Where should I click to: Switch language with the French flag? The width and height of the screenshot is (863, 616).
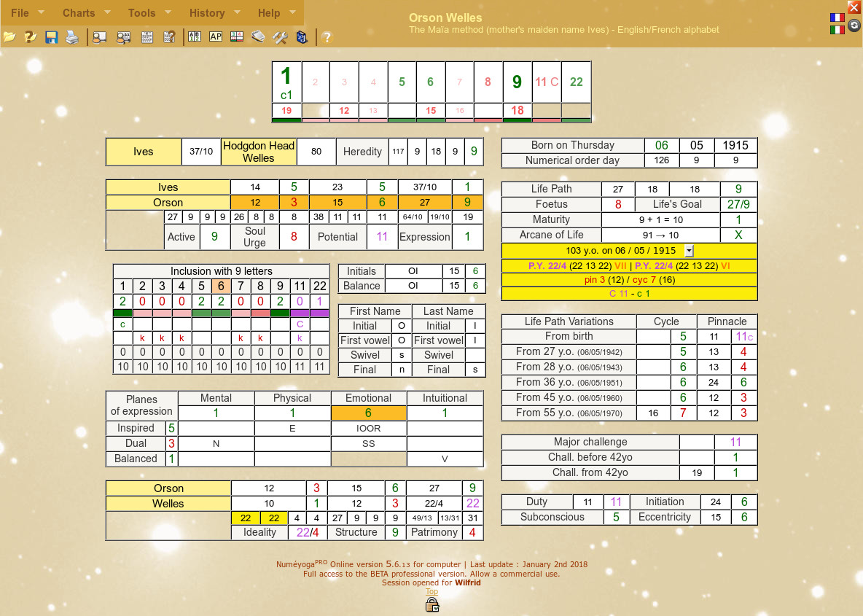click(x=837, y=16)
